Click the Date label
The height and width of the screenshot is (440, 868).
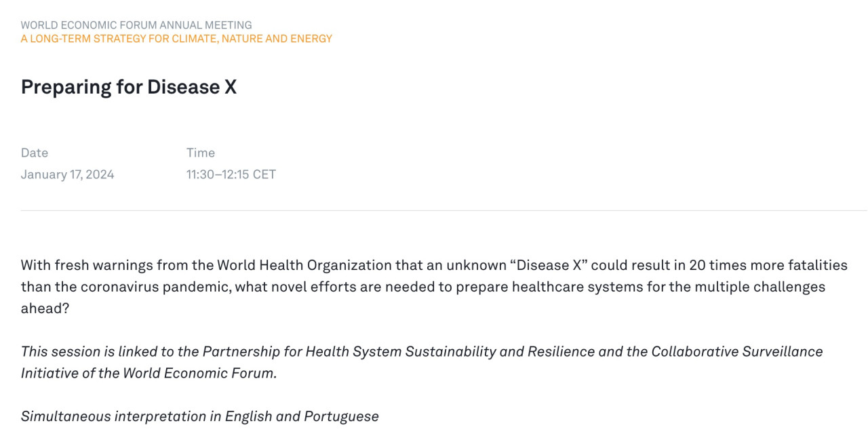(35, 153)
